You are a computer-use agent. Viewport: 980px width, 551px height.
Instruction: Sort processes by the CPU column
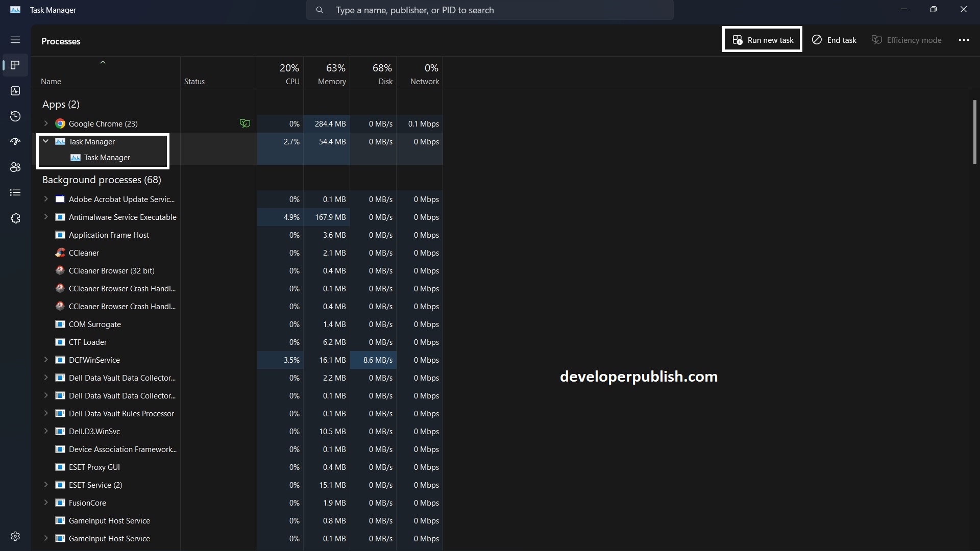288,74
